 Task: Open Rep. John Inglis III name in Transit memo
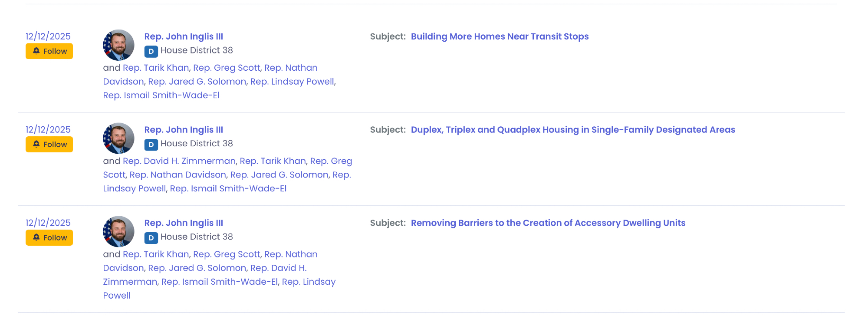click(x=184, y=36)
